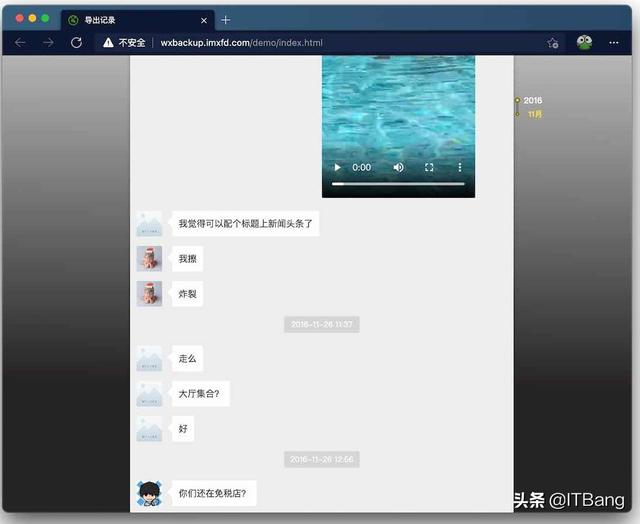
Task: Click the insecure warning triangle icon
Action: pos(108,43)
